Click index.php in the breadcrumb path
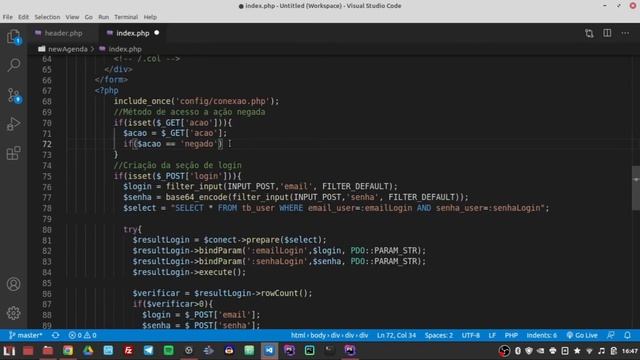Image resolution: width=640 pixels, height=360 pixels. (125, 49)
